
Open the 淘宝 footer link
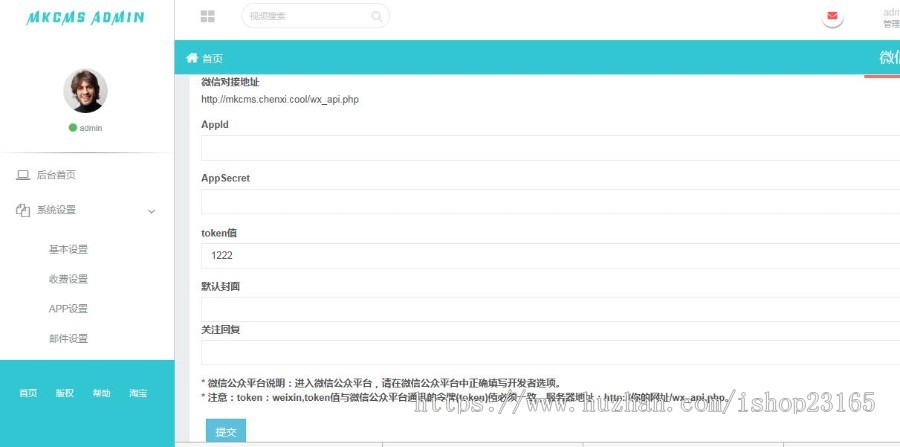click(138, 393)
